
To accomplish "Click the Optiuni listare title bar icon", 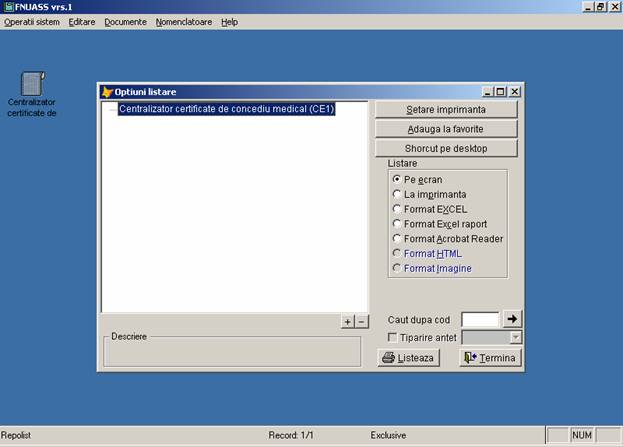I will pyautogui.click(x=107, y=92).
